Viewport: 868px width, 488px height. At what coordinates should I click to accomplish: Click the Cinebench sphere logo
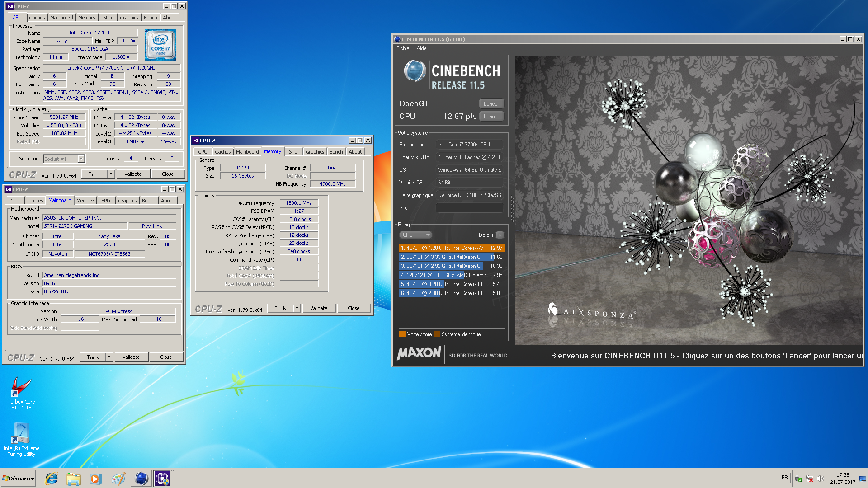coord(415,71)
